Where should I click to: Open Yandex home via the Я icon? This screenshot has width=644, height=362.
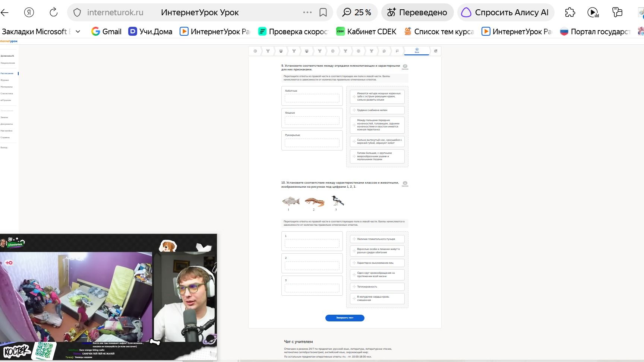coord(29,12)
